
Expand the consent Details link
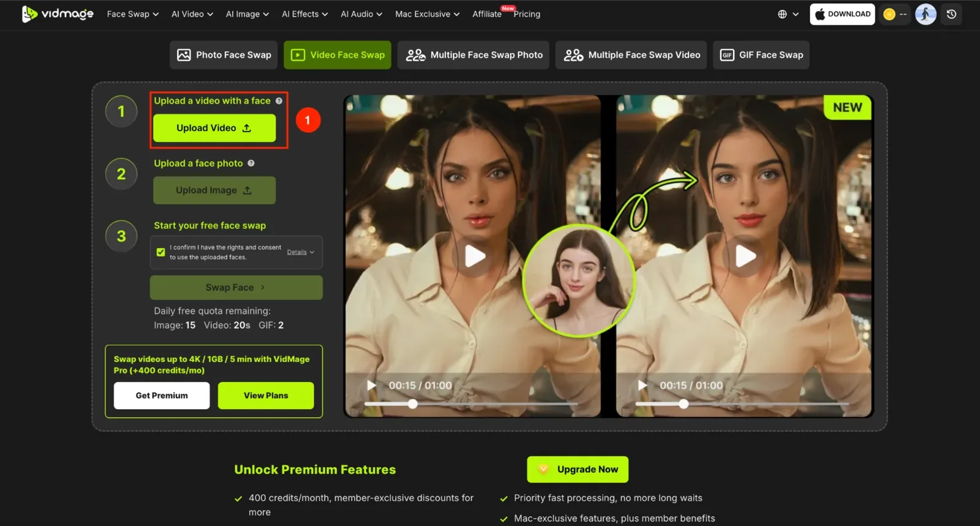[300, 252]
